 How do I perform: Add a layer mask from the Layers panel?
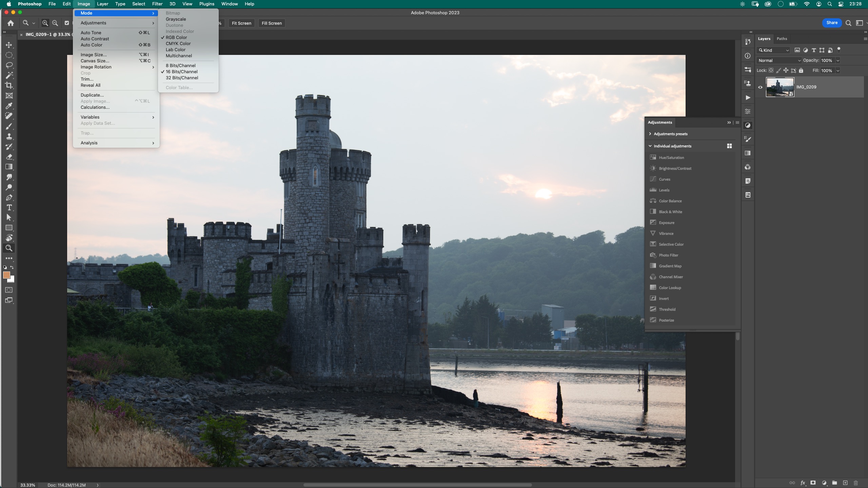(x=813, y=483)
